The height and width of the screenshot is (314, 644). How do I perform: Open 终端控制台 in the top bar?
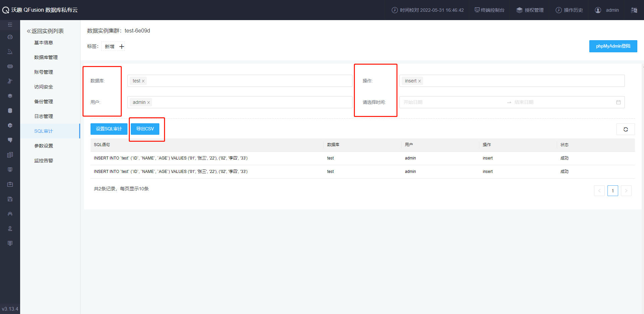point(489,10)
